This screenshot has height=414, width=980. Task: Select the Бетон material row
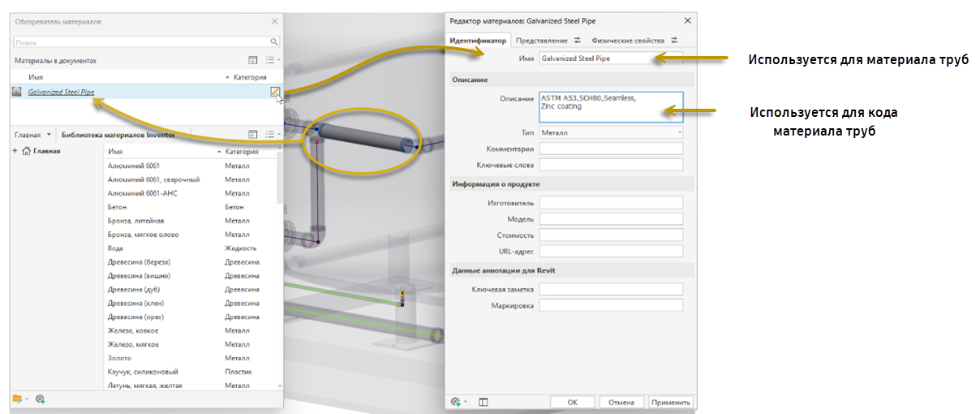point(191,207)
